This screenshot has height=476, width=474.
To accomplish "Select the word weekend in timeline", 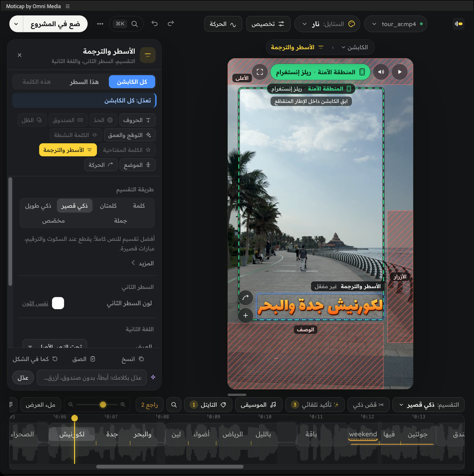I will 363,434.
